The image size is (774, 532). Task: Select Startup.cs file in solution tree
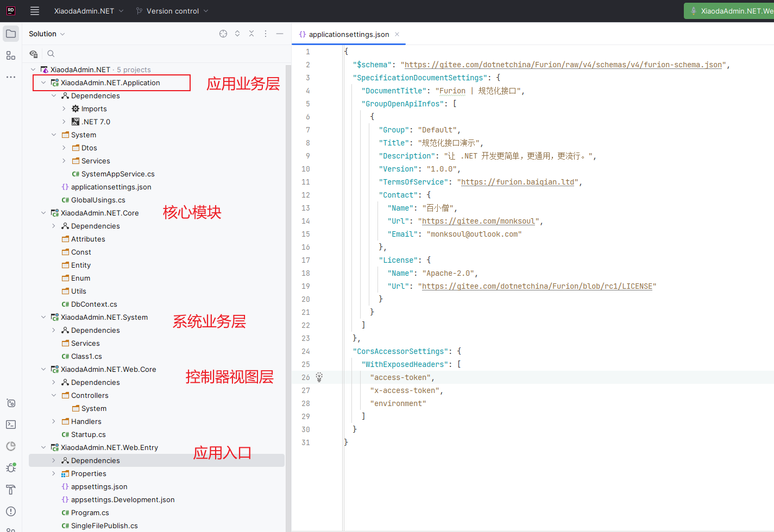point(88,434)
